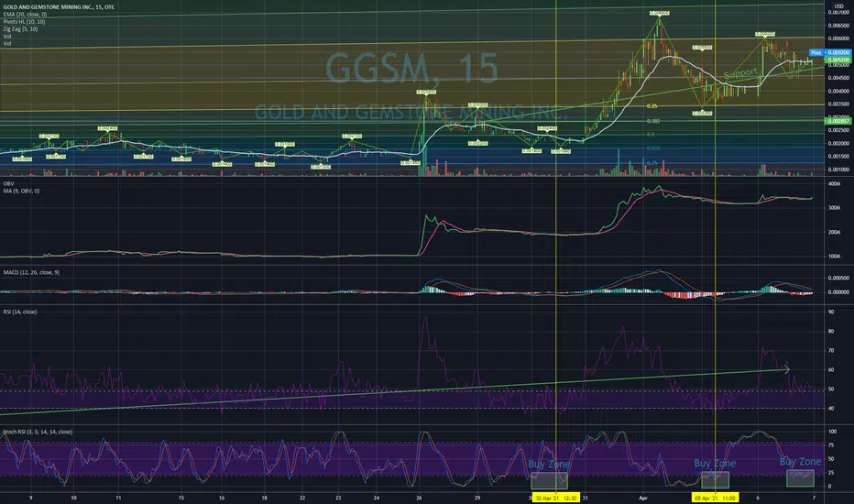The image size is (854, 504).
Task: Click the OBV pane label
Action: (x=9, y=183)
